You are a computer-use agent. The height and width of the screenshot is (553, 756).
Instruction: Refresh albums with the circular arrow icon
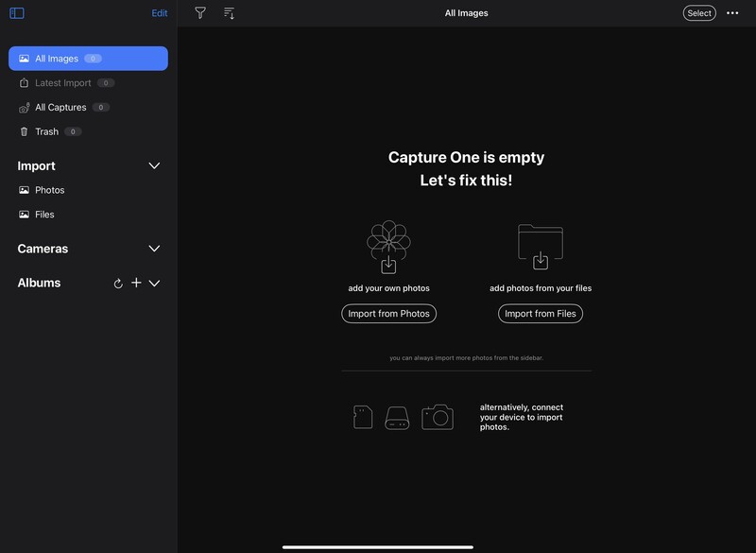tap(118, 284)
